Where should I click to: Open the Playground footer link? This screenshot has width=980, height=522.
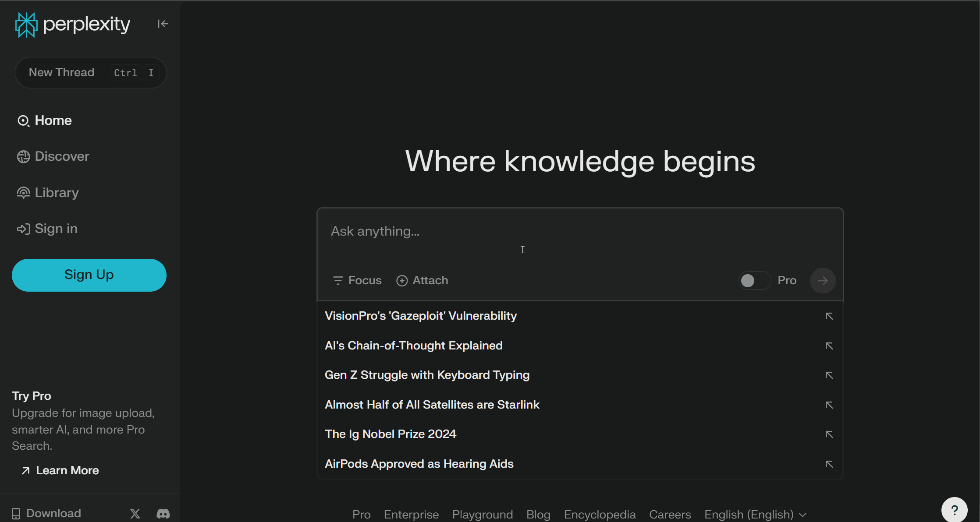point(483,515)
